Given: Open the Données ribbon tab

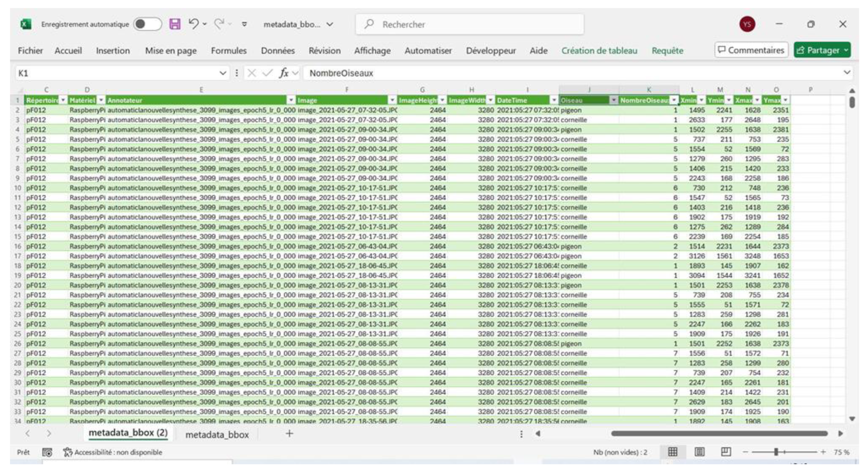Looking at the screenshot, I should 278,51.
